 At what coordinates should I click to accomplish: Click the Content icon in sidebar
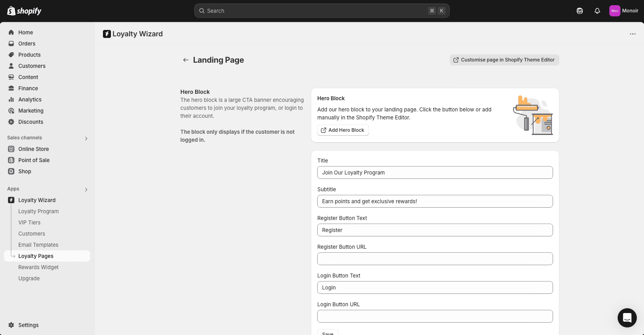[11, 77]
